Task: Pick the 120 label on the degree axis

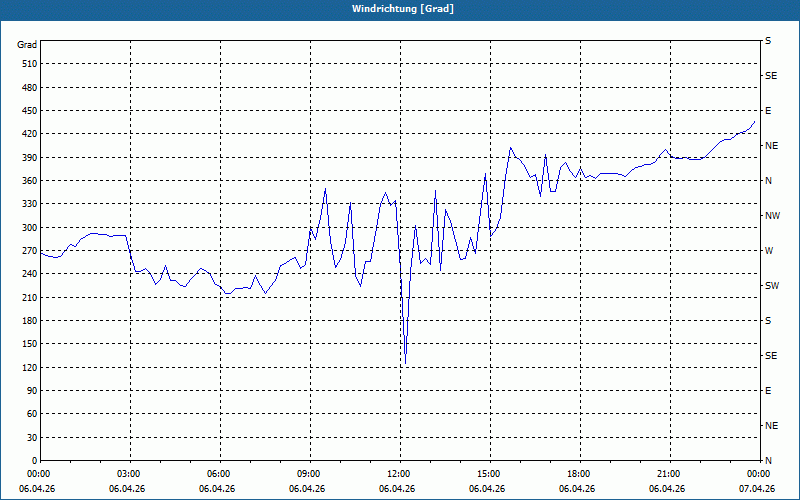Action: pyautogui.click(x=30, y=367)
